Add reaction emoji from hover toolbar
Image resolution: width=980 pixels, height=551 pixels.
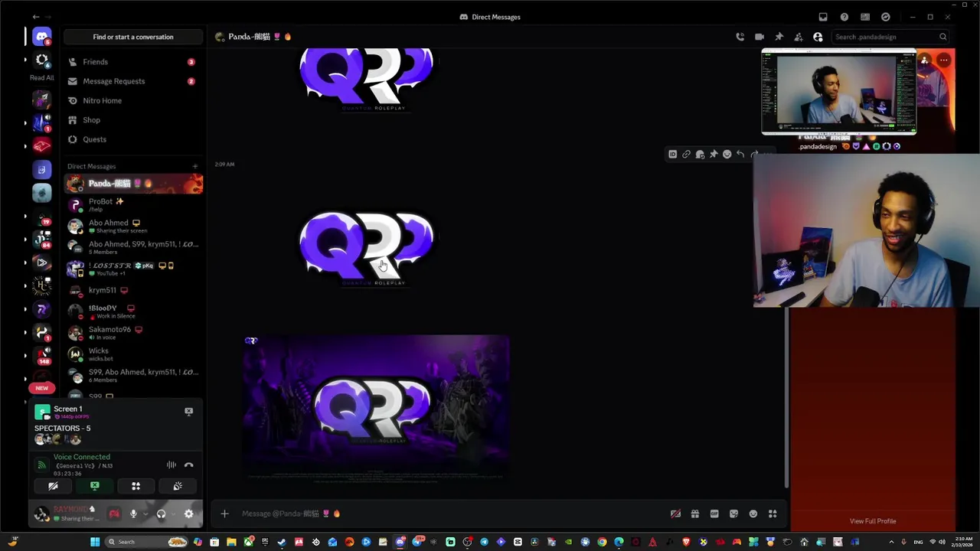coord(727,155)
